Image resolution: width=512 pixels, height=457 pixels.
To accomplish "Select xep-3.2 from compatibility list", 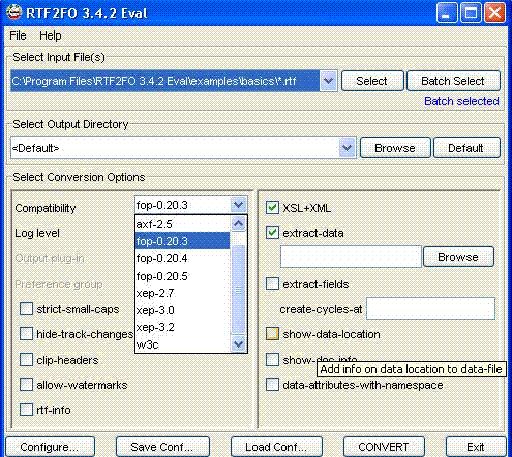I will pos(183,327).
